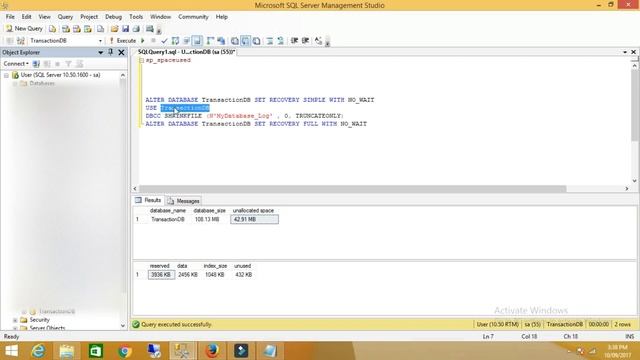Start debugging with the green arrow
This screenshot has height=360, width=640.
coord(143,41)
